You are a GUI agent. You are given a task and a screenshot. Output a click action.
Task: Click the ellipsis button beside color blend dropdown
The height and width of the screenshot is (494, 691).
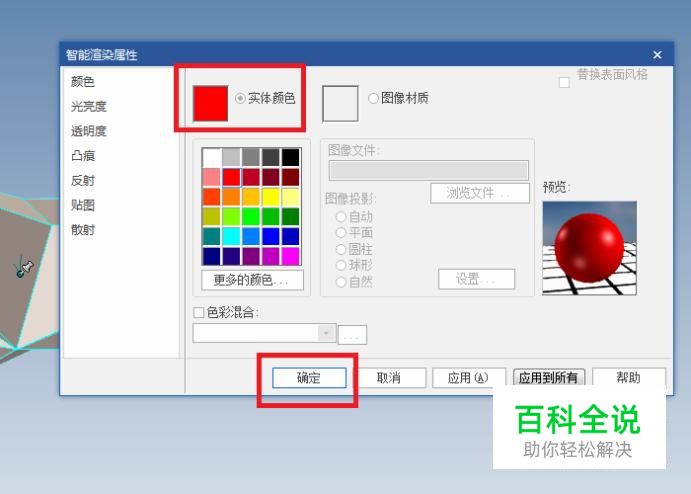click(x=352, y=335)
